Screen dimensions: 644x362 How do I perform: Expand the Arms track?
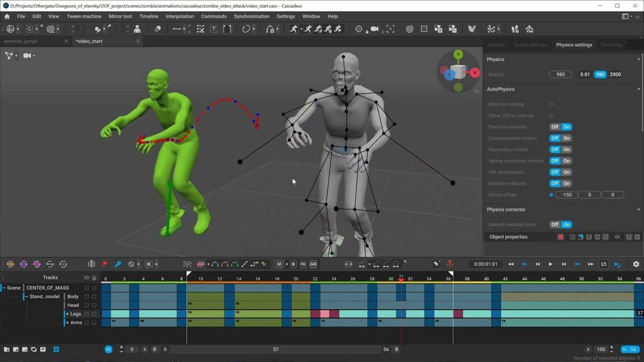[67, 323]
